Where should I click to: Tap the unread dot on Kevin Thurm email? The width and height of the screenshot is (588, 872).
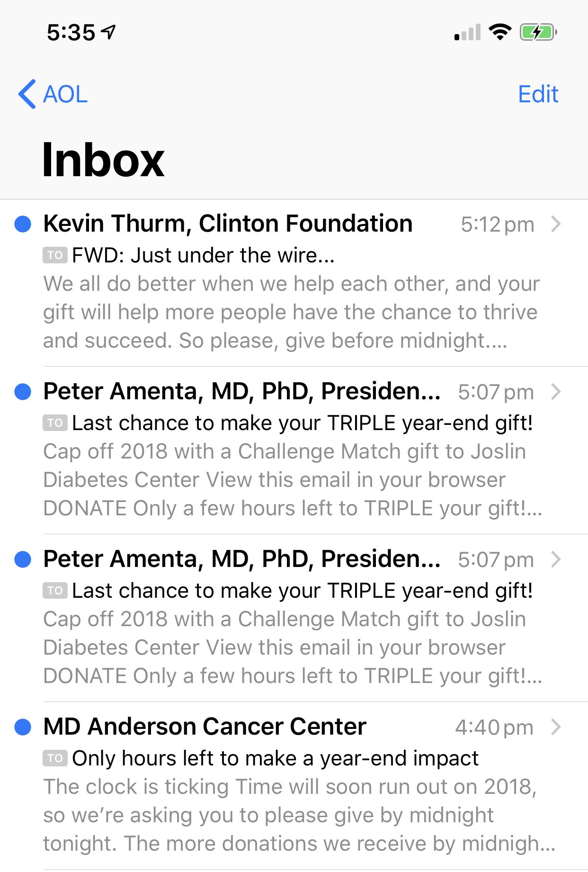click(x=23, y=224)
